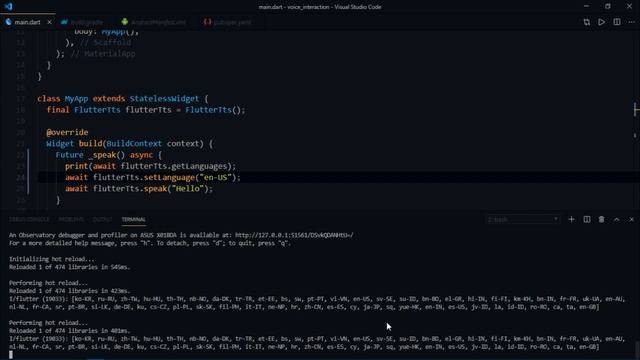Image resolution: width=640 pixels, height=360 pixels.
Task: Click the braces icon on pubspec.yaml tab
Action: 207,22
